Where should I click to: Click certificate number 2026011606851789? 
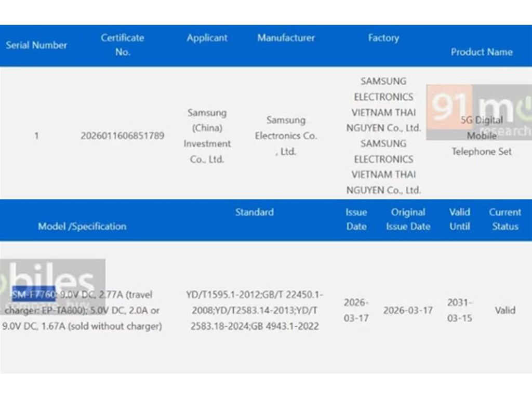point(123,136)
